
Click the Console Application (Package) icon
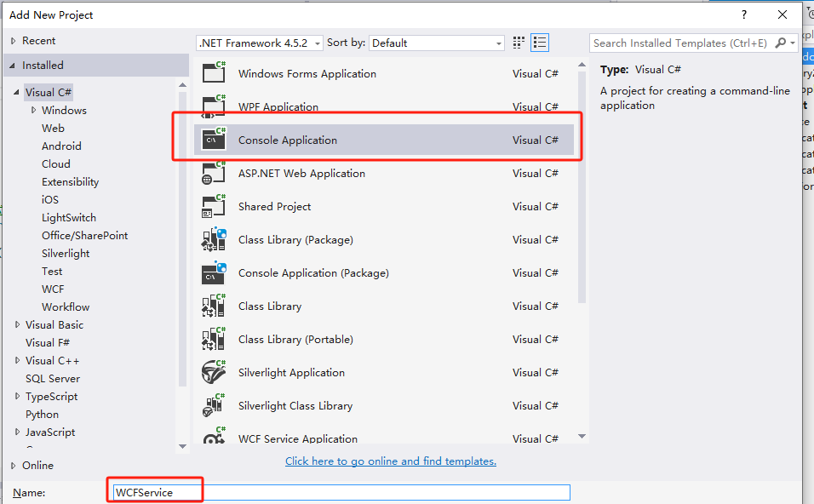pyautogui.click(x=214, y=272)
